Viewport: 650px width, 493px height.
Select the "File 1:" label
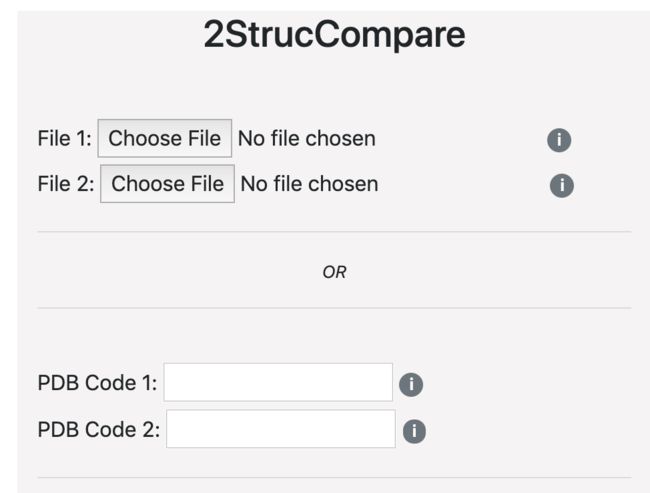point(65,138)
